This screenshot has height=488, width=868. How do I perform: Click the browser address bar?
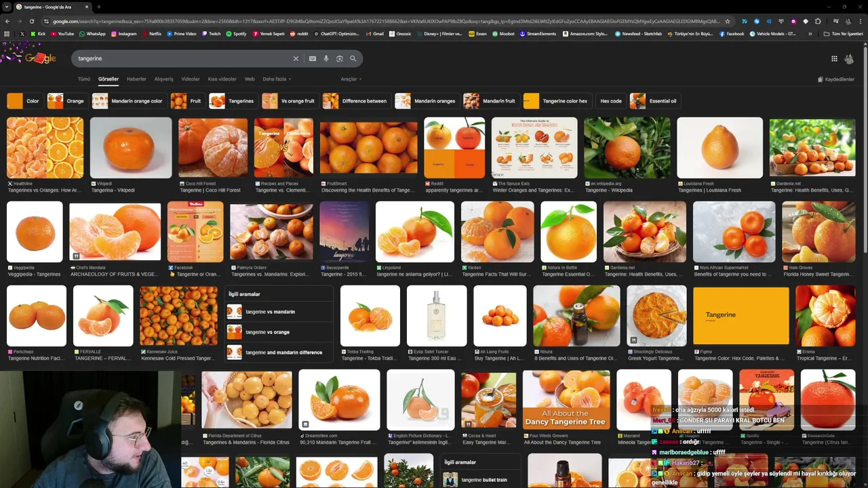click(x=387, y=21)
